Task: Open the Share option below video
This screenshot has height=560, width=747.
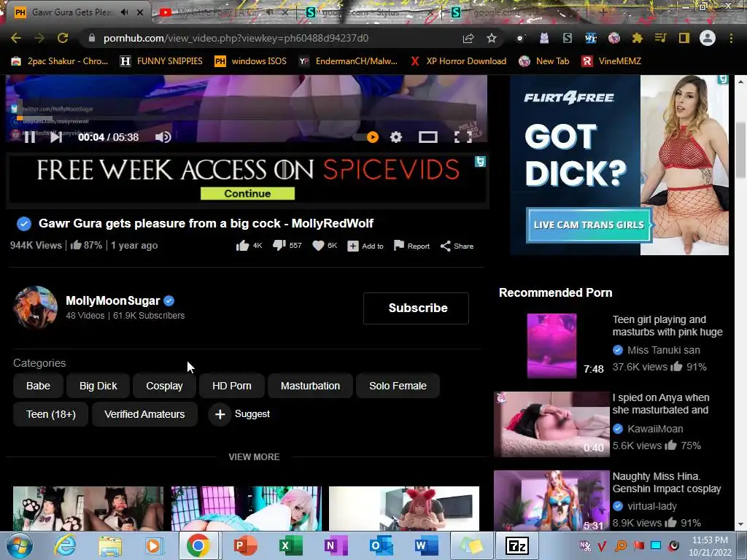Action: [457, 246]
